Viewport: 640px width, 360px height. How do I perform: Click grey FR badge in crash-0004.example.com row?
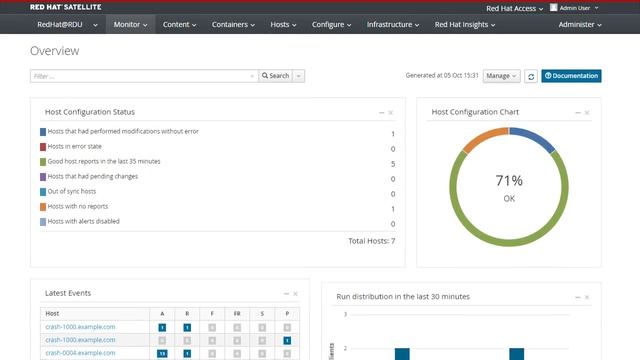pyautogui.click(x=237, y=353)
